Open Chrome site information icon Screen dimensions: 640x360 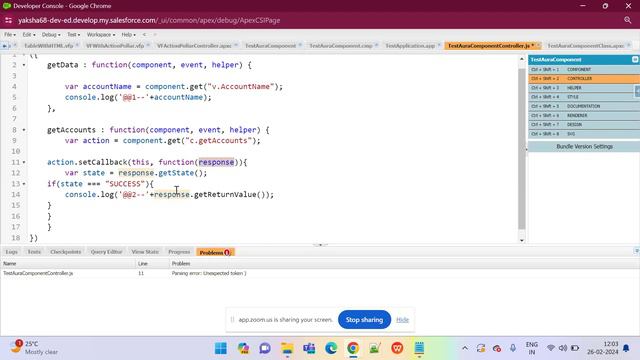(x=8, y=20)
